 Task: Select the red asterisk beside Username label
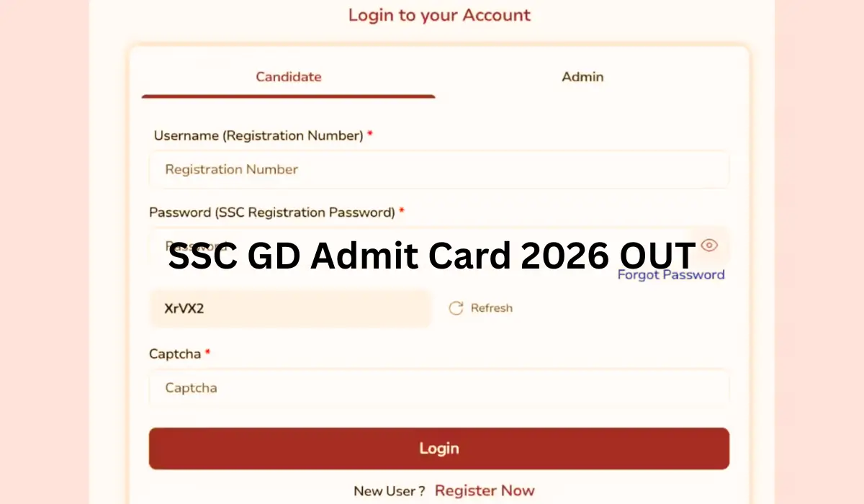tap(369, 134)
